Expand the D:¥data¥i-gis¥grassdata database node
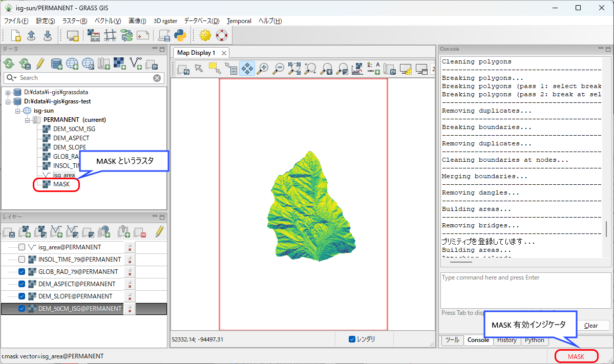Viewport: 614px width, 364px height. [8, 92]
